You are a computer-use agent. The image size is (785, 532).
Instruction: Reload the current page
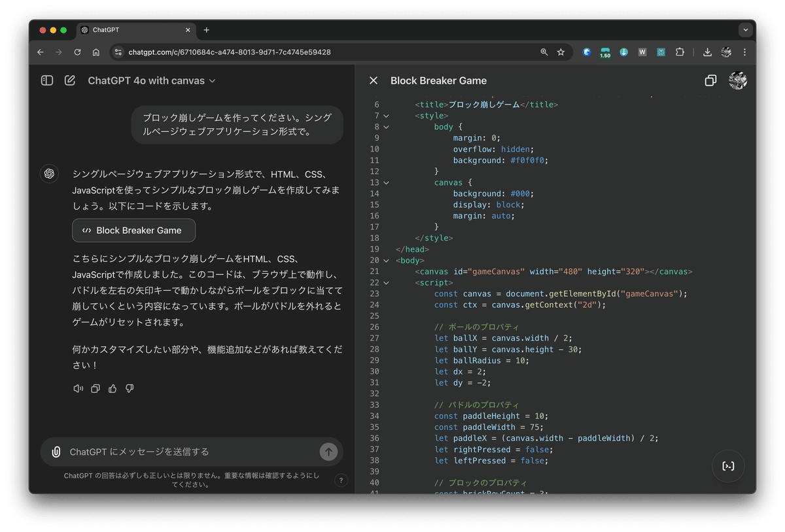[x=77, y=52]
